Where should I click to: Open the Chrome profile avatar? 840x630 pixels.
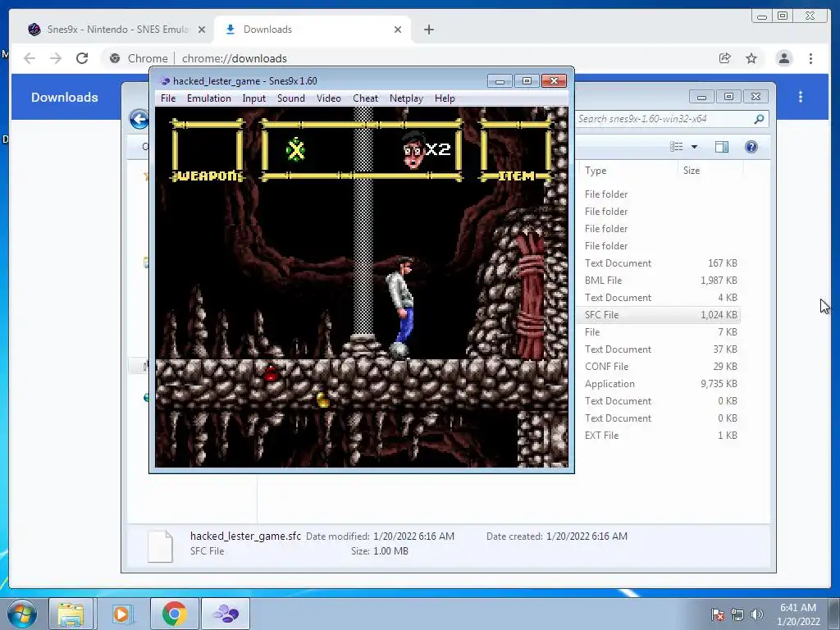tap(783, 58)
